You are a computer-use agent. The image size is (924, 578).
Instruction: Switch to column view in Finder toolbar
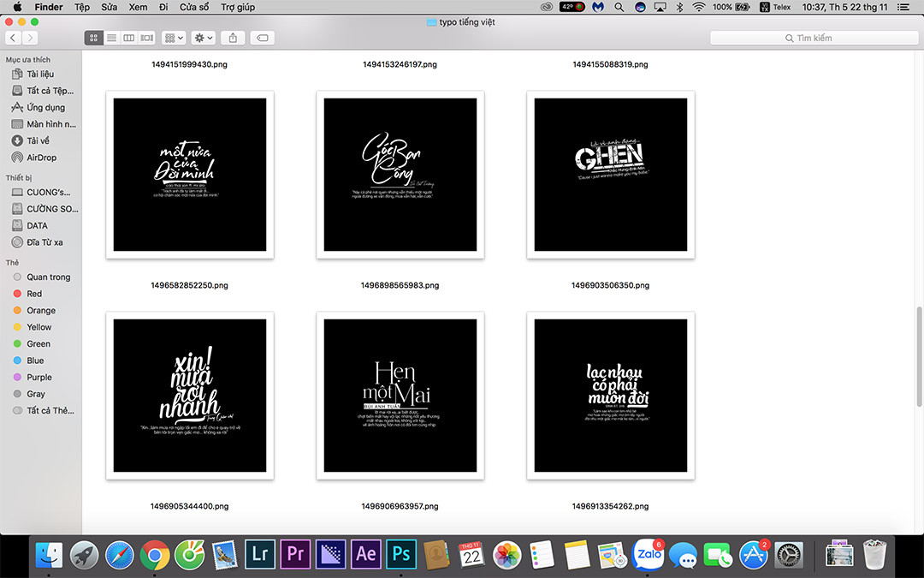coord(128,38)
